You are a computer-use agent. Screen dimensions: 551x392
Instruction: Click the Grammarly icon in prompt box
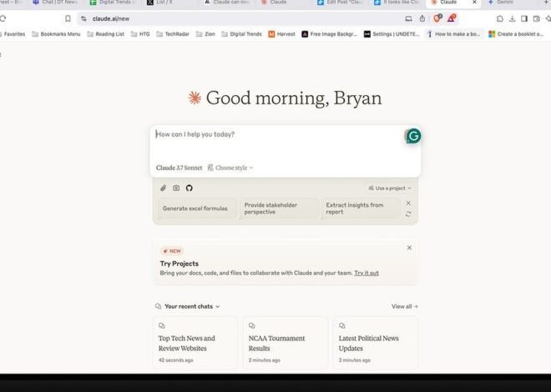pos(413,136)
